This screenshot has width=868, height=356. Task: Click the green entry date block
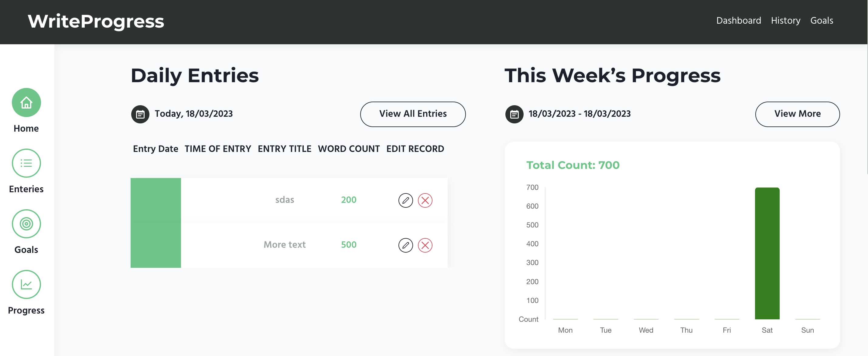[x=156, y=223]
